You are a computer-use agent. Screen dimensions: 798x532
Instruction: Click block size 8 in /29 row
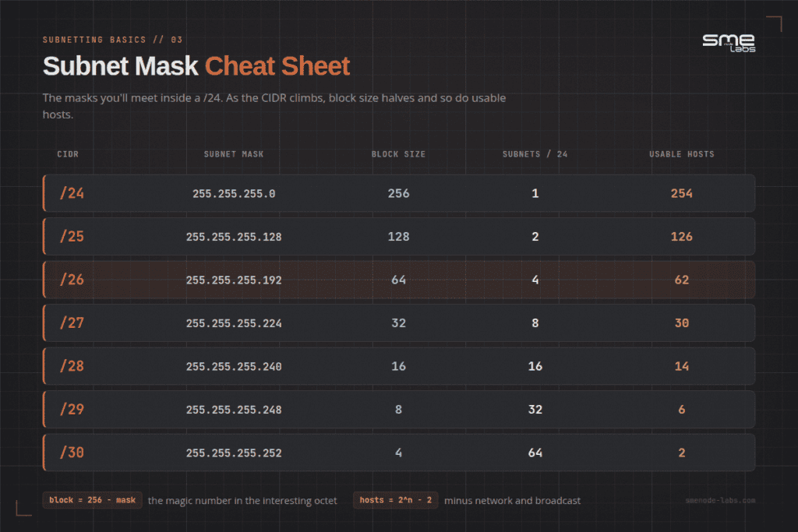(x=398, y=410)
